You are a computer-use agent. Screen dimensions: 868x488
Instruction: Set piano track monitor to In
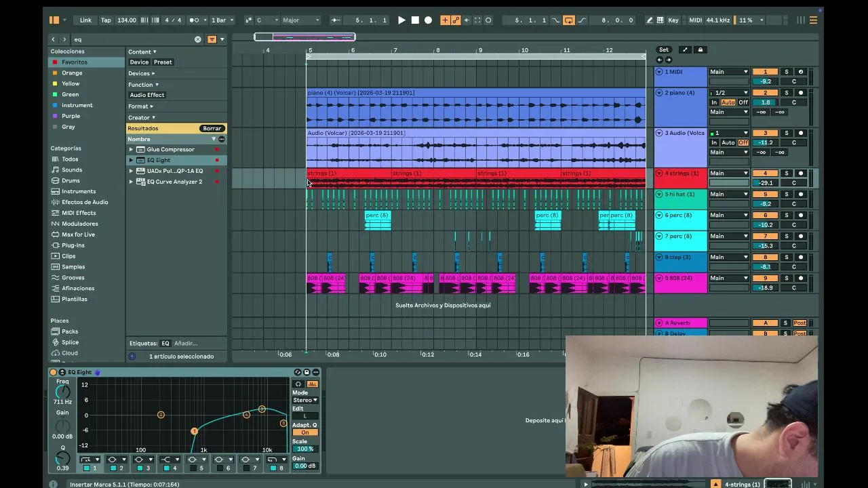coord(714,102)
